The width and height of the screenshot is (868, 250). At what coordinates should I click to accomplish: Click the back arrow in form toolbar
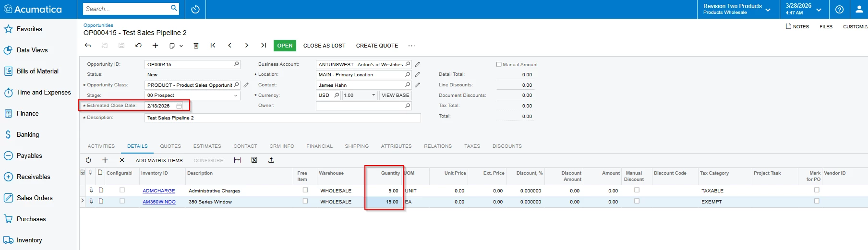pyautogui.click(x=88, y=46)
